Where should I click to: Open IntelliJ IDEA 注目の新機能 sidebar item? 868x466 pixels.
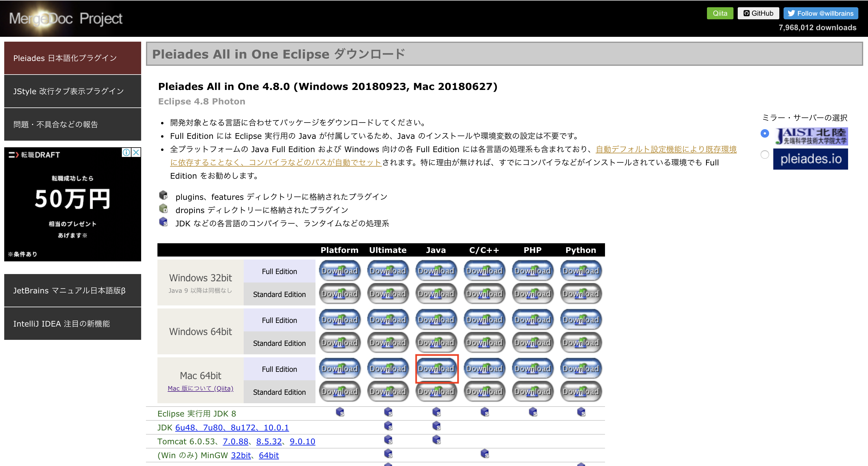coord(72,324)
